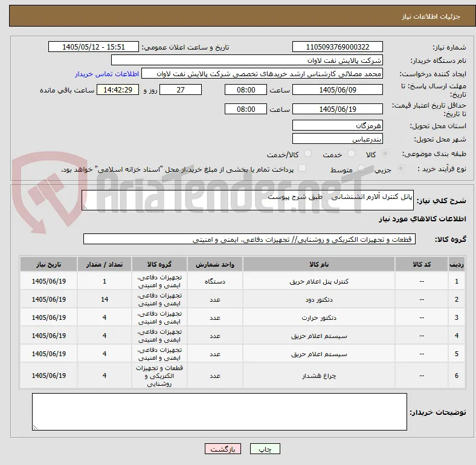Select the متوسط purchase type radio
Screen dimensions: 476x465
coord(361,168)
